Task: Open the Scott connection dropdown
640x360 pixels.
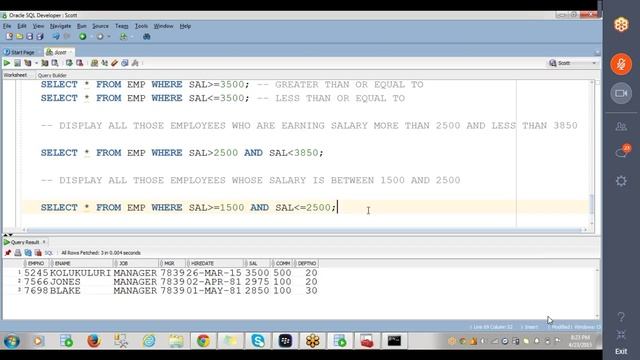Action: pyautogui.click(x=573, y=63)
